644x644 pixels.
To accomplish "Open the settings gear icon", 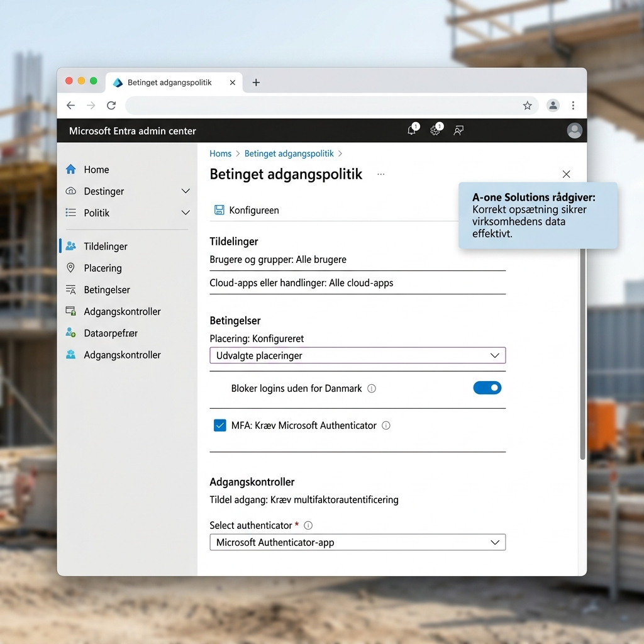I will pyautogui.click(x=436, y=130).
